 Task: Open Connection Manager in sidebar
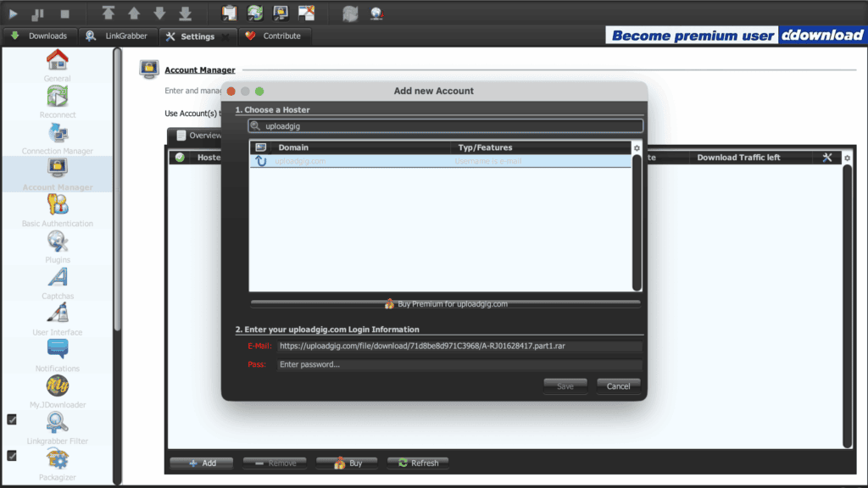[x=57, y=138]
